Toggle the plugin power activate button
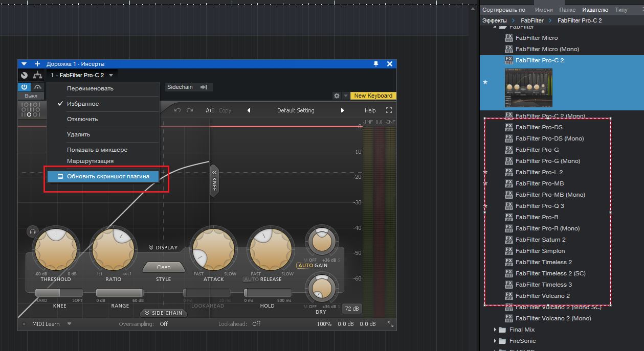Screen dimensions: 644x351 coord(24,87)
